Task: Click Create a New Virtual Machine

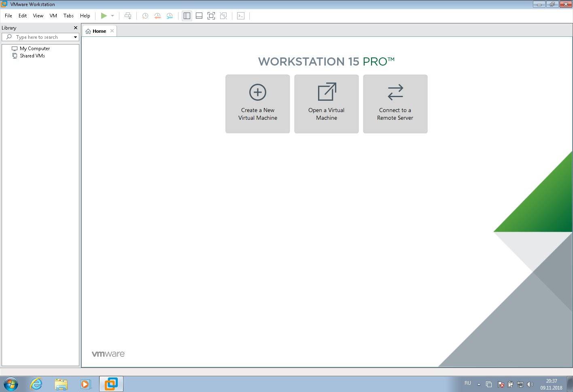Action: point(258,104)
